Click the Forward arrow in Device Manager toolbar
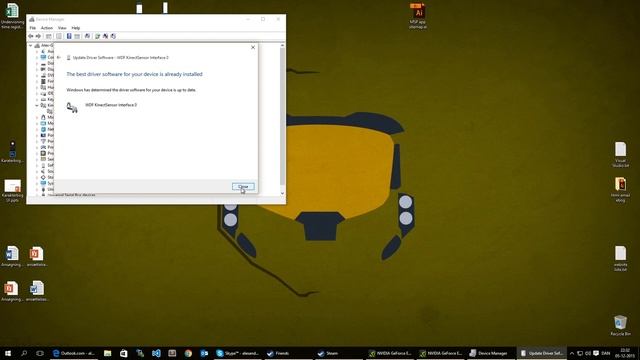Viewport: 640px width, 360px height. (38, 36)
